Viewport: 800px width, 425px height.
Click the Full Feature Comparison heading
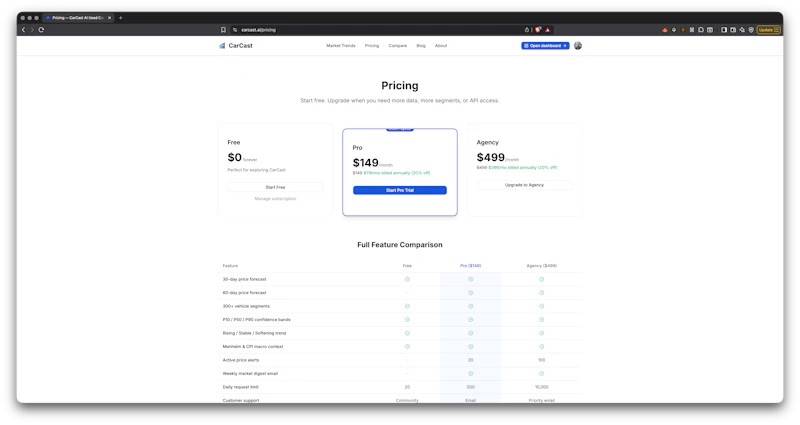[x=399, y=245]
